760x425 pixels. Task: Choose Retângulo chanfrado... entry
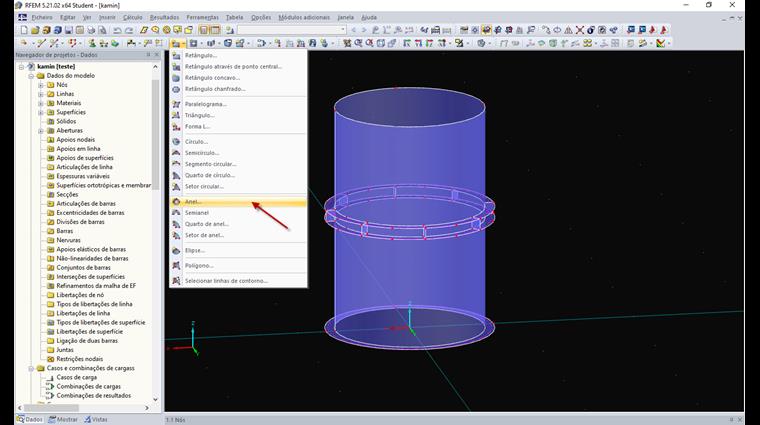238,89
